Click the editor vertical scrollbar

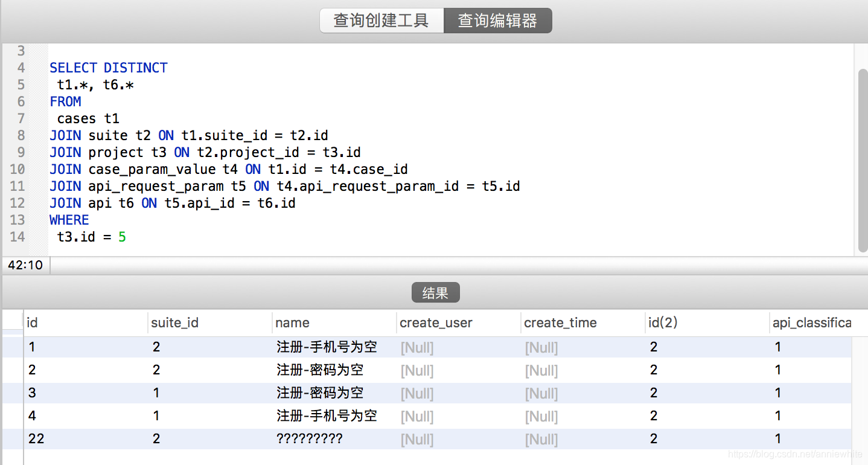pos(863,160)
